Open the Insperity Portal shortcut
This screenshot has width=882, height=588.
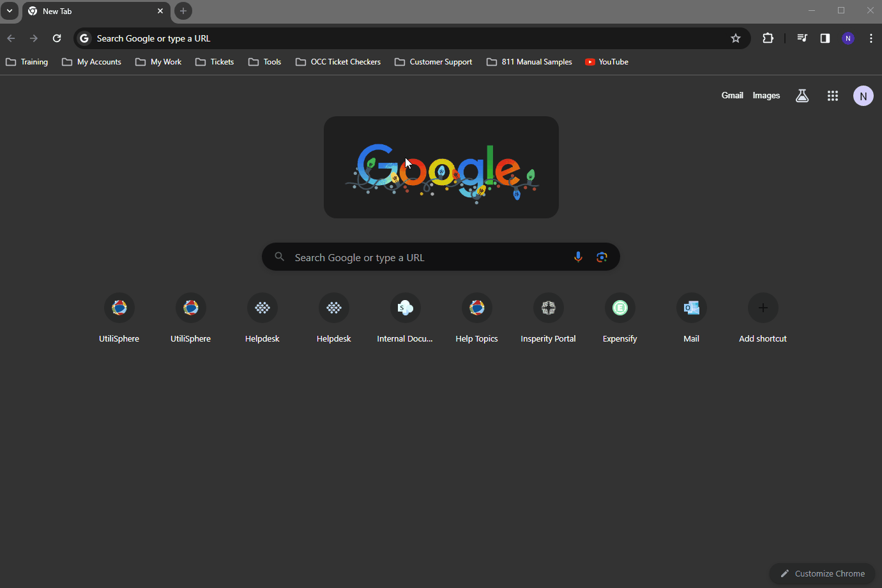pos(548,319)
